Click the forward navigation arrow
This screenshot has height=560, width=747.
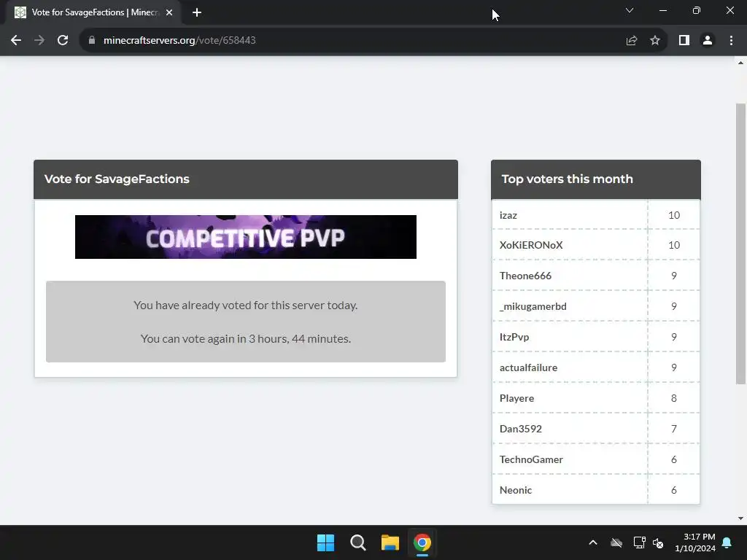tap(39, 41)
